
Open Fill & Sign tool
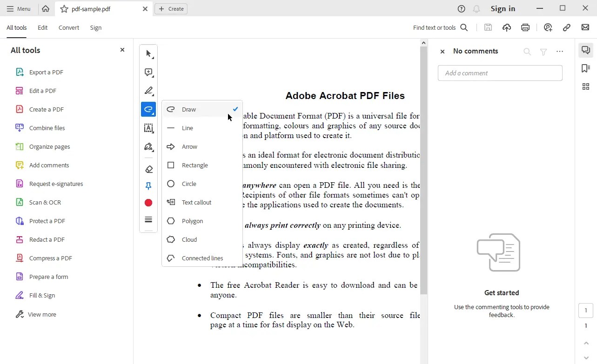(35, 295)
